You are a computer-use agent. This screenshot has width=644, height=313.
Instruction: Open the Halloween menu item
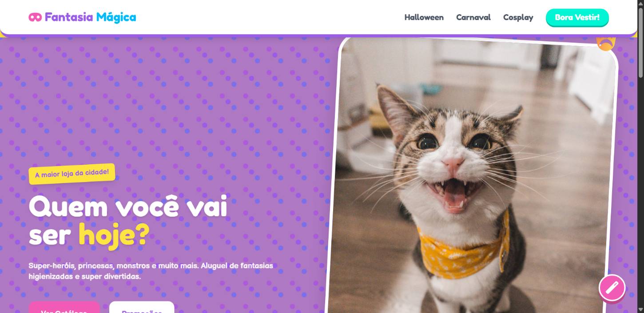(424, 17)
